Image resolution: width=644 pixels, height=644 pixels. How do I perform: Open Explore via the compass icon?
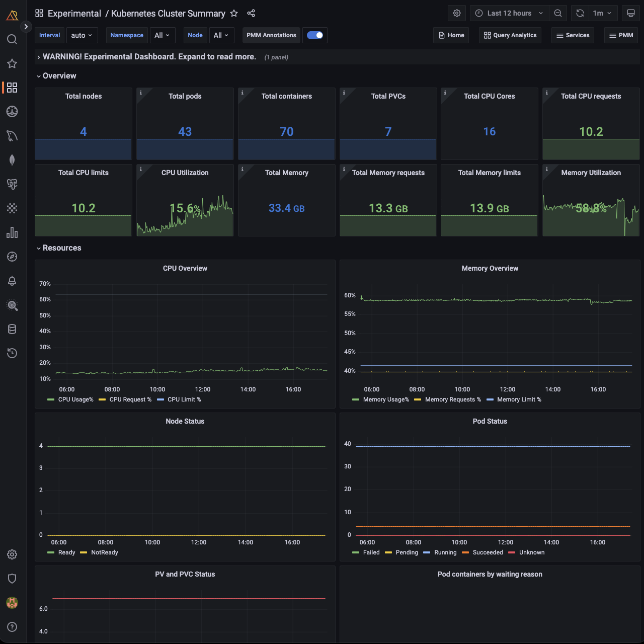click(12, 257)
